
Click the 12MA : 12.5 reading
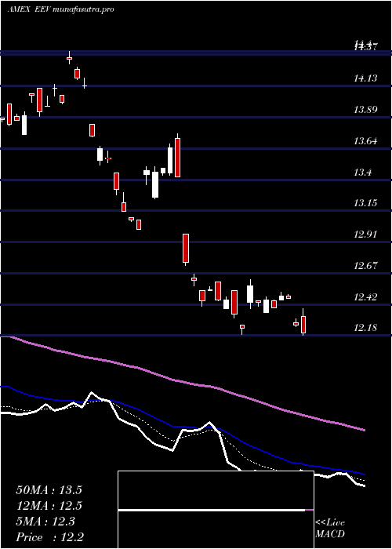49,506
